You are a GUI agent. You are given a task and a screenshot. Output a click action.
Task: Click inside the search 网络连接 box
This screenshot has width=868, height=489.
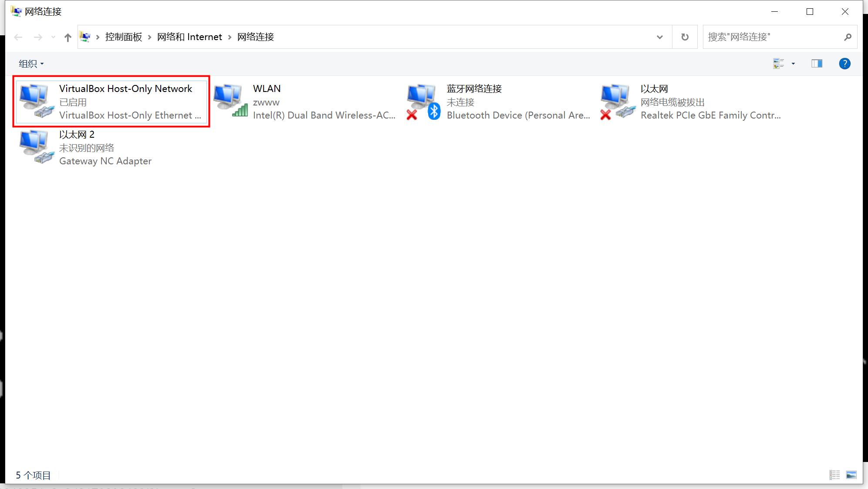(762, 37)
